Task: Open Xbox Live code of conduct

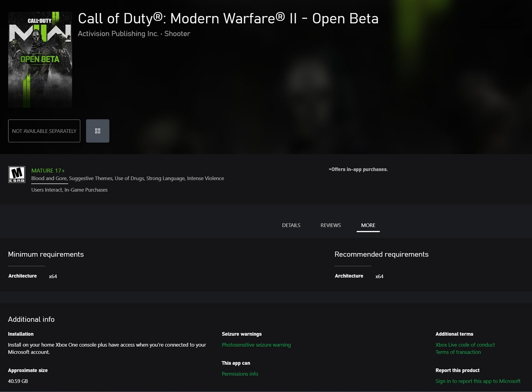Action: [465, 345]
